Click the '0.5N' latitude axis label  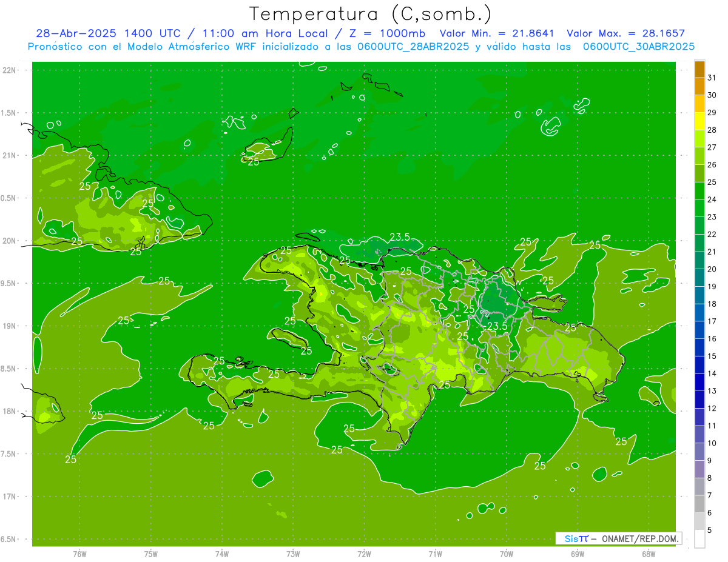(x=9, y=198)
